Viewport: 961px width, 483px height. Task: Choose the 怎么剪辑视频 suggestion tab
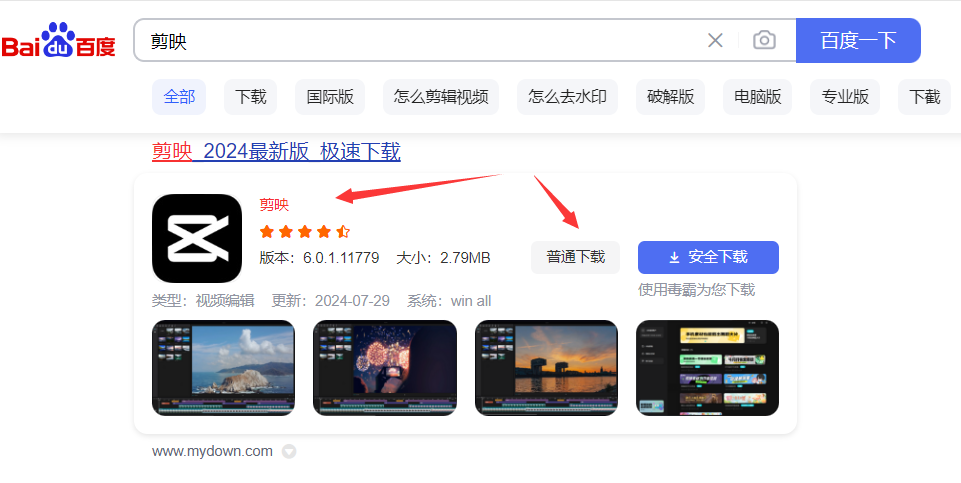pyautogui.click(x=441, y=97)
